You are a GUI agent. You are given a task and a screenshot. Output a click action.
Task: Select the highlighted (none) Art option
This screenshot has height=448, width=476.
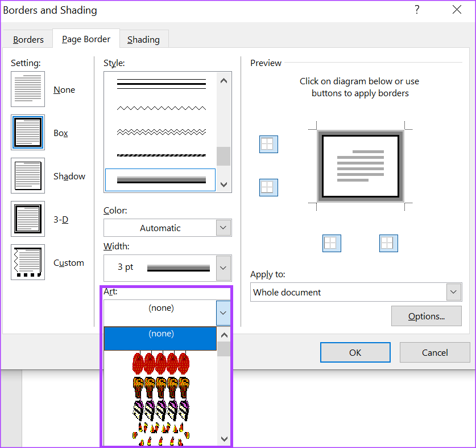click(160, 338)
